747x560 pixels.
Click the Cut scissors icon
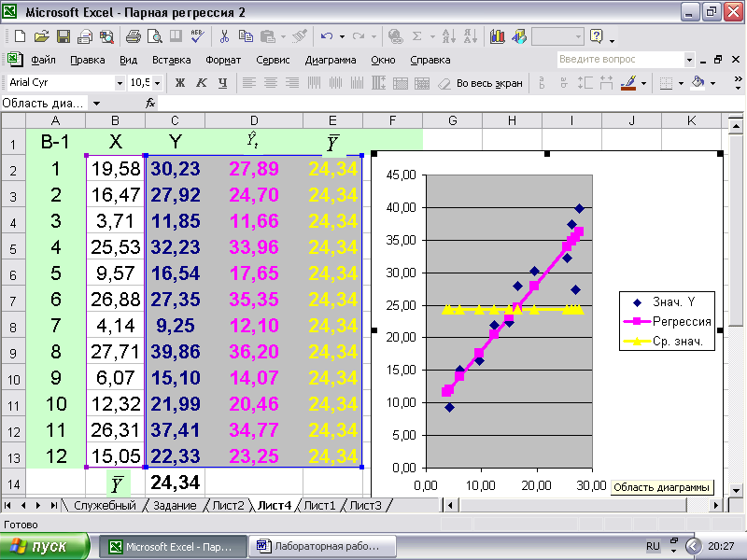pyautogui.click(x=224, y=36)
